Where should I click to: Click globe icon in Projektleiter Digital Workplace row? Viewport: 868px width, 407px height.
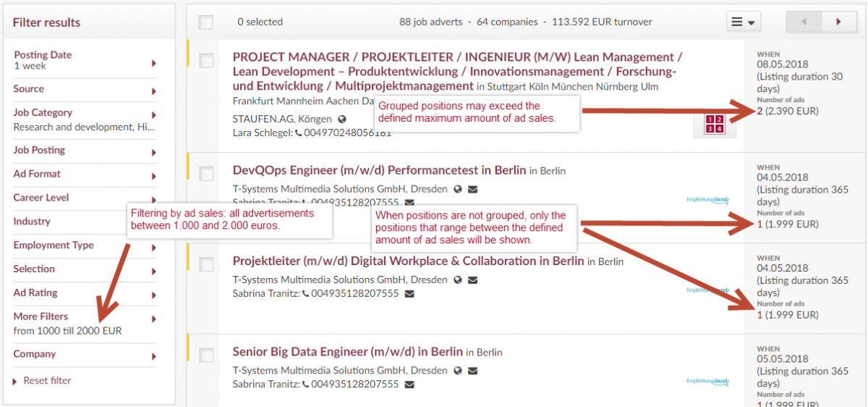click(x=457, y=280)
